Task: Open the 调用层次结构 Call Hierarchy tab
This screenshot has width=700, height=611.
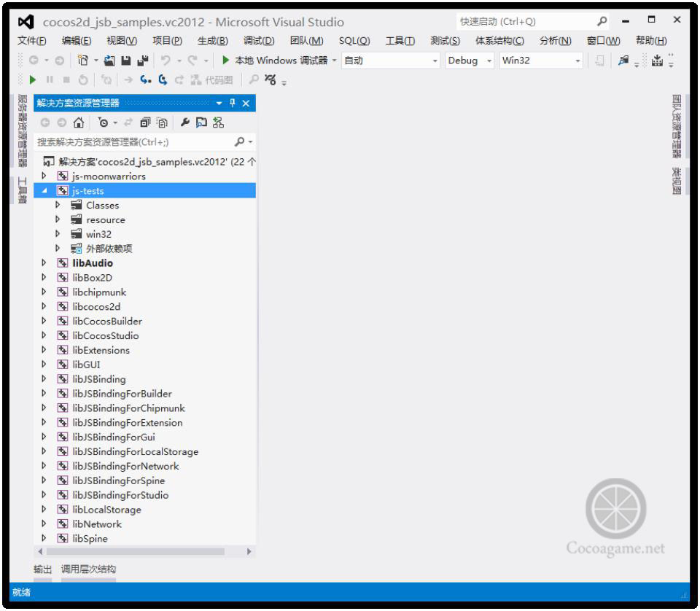Action: pos(88,569)
